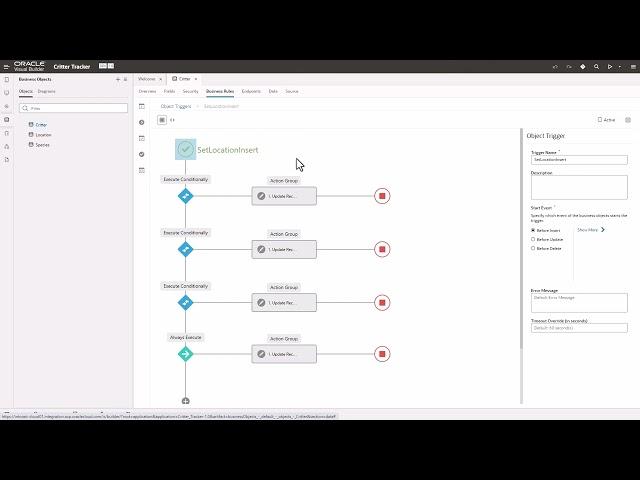Click into the Timeout Override field
The width and height of the screenshot is (640, 480).
pos(579,328)
